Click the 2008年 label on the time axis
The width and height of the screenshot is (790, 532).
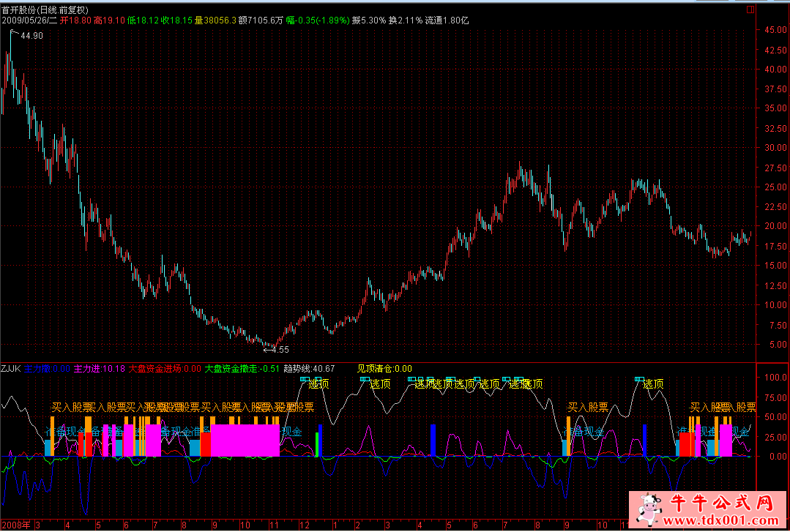coord(16,525)
